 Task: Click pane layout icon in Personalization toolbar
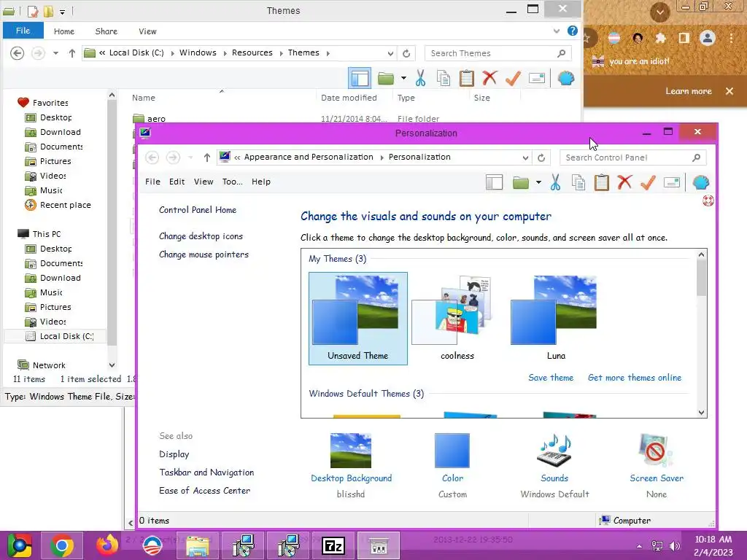tap(494, 182)
